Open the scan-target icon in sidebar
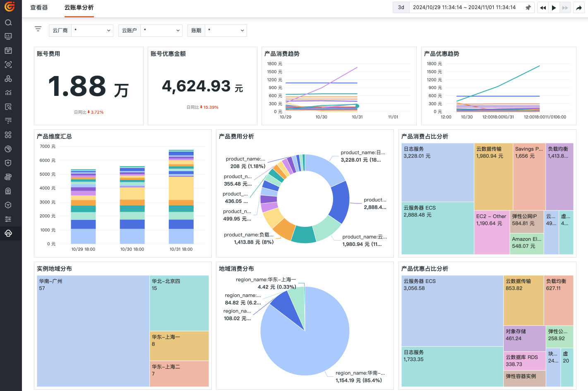Image resolution: width=588 pixels, height=391 pixels. pos(8,64)
